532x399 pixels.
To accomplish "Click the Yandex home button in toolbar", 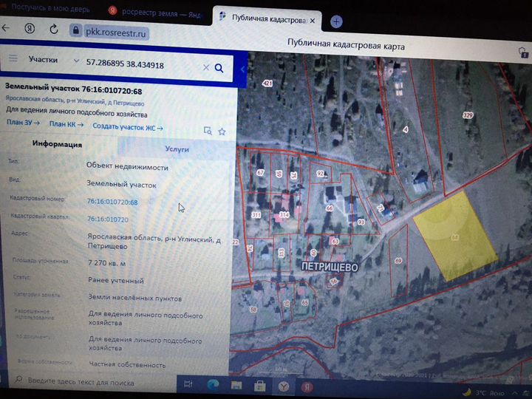I will pyautogui.click(x=28, y=29).
